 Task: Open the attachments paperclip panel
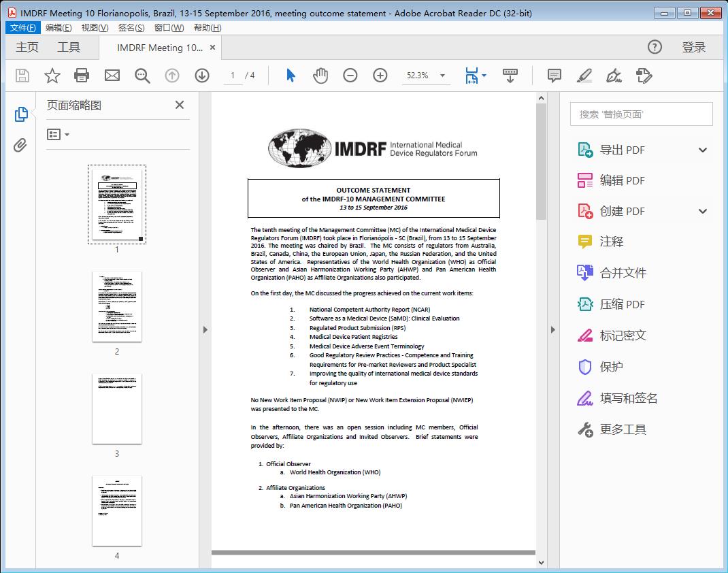(x=20, y=144)
